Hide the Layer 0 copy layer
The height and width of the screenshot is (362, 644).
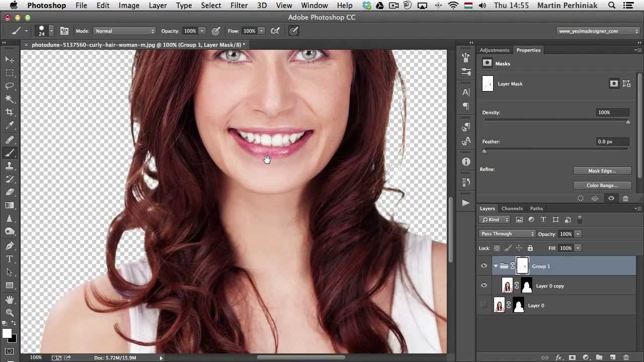484,286
